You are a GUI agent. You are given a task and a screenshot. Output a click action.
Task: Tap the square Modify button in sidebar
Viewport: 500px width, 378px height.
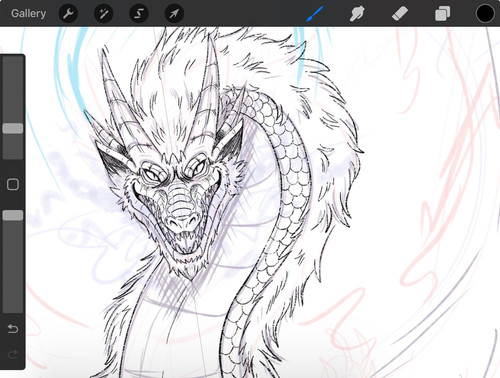coord(13,184)
